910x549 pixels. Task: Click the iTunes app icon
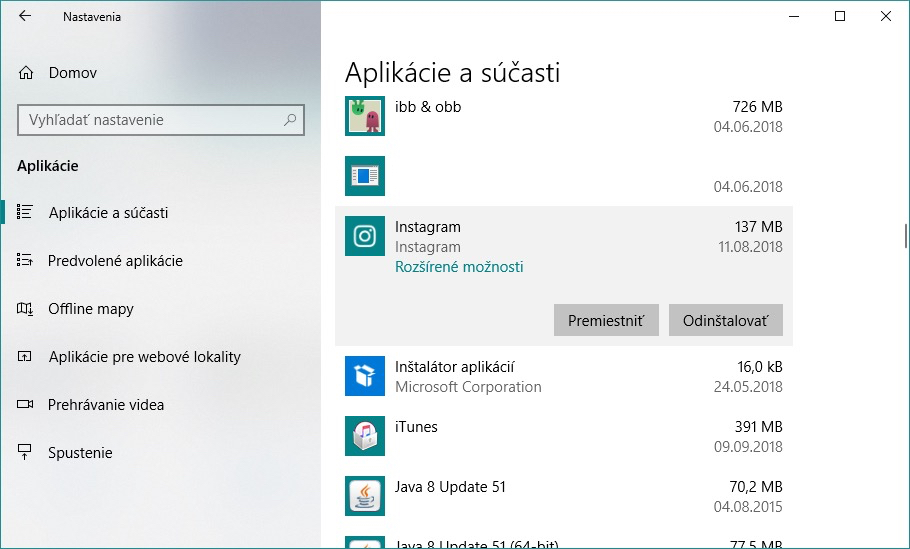pyautogui.click(x=365, y=436)
